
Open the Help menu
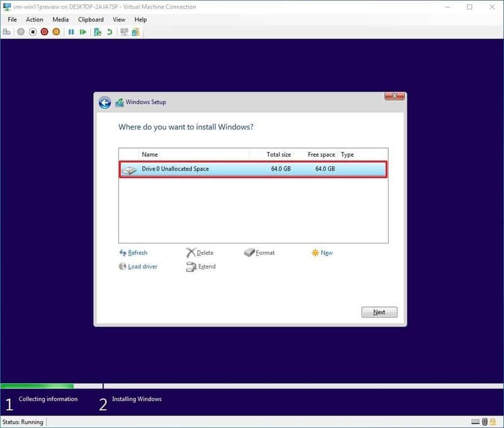tap(140, 20)
